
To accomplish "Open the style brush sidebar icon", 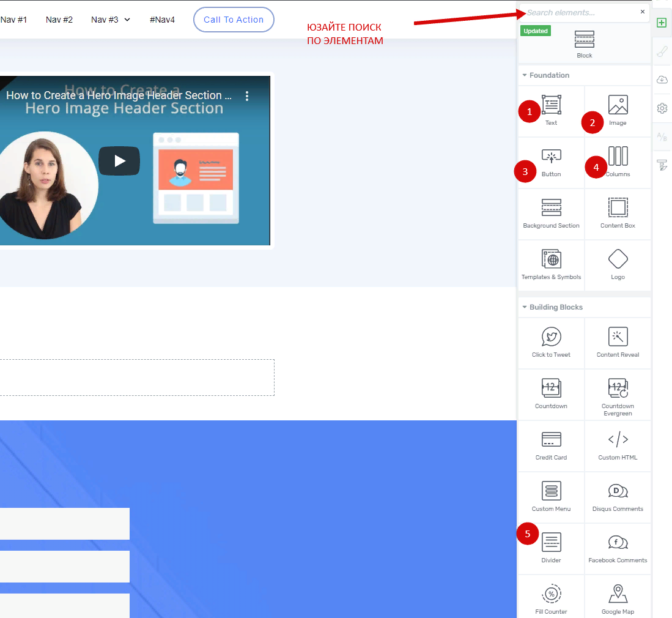I will 662,51.
